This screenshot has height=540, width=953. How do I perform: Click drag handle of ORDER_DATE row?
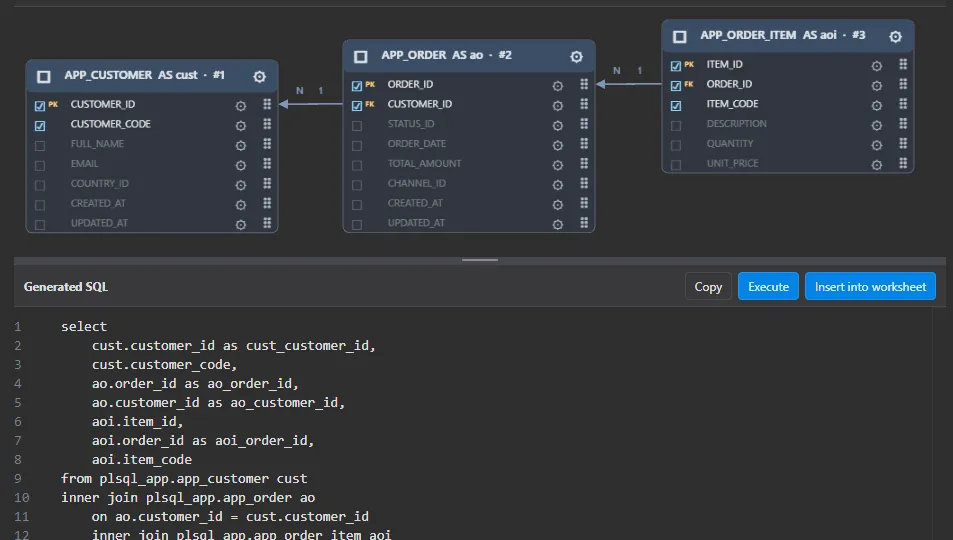(x=584, y=144)
